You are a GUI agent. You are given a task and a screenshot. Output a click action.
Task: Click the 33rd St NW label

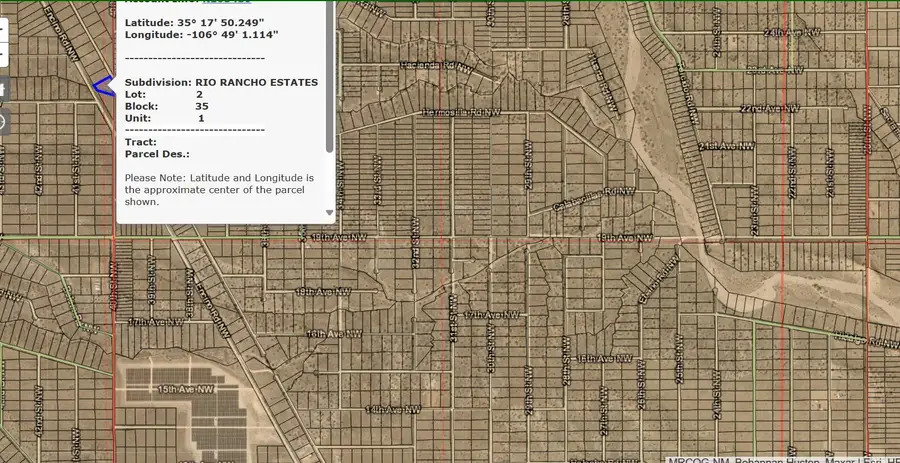pos(377,178)
